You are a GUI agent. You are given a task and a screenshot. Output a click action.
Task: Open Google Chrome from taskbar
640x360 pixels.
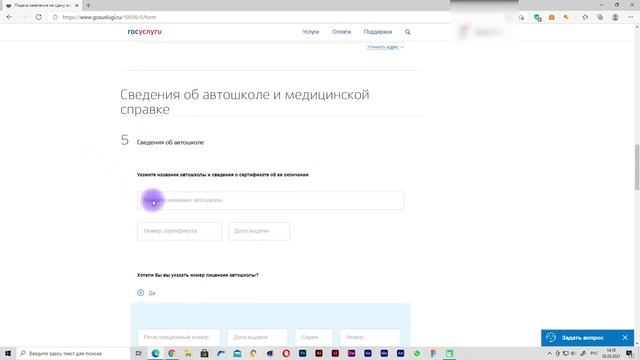(x=172, y=353)
